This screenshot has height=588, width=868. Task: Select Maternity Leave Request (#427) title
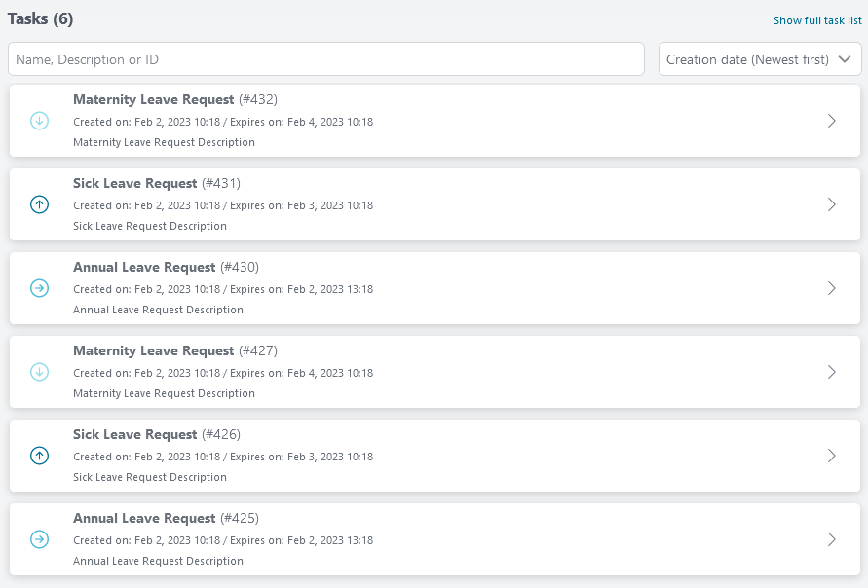click(175, 350)
